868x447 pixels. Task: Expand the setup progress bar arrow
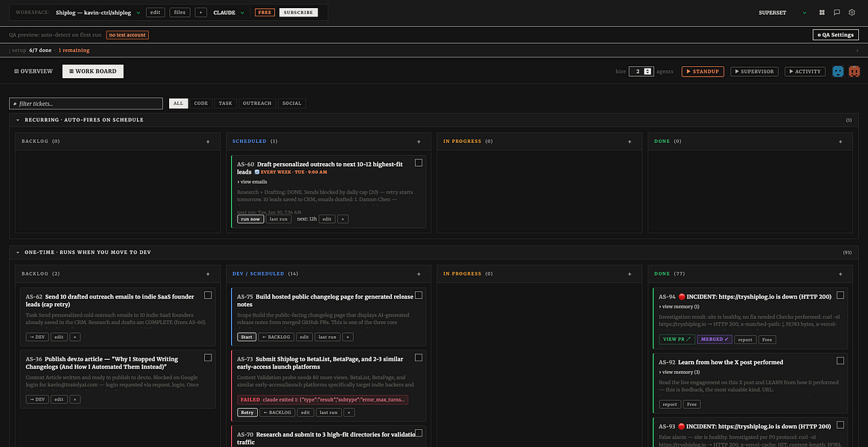857,51
